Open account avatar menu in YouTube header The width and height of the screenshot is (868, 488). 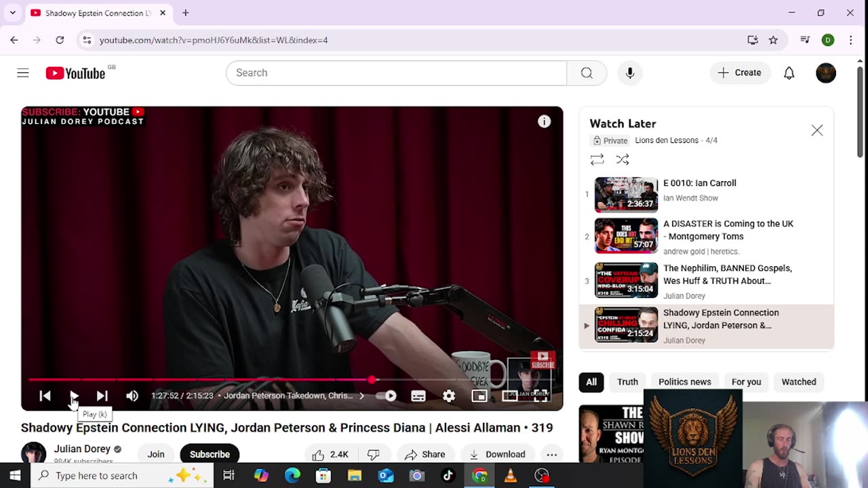[x=826, y=73]
